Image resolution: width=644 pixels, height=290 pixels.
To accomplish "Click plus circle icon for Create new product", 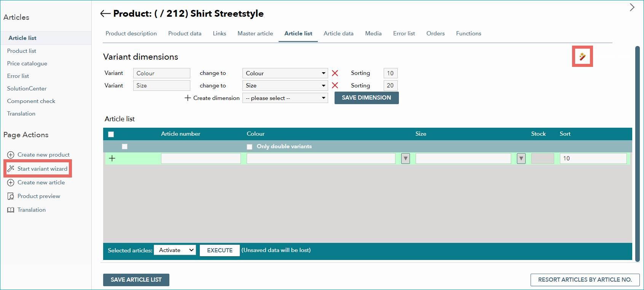I will pyautogui.click(x=11, y=155).
